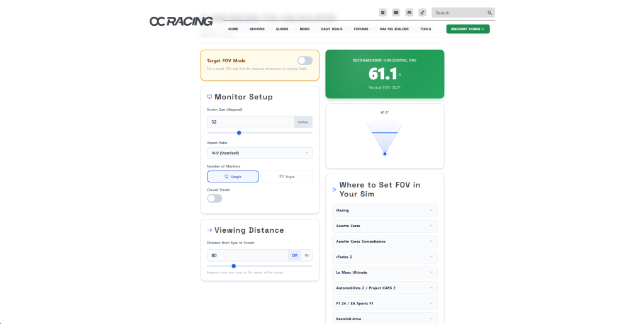The image size is (644, 324).
Task: Open the Discord server icon
Action: (409, 13)
